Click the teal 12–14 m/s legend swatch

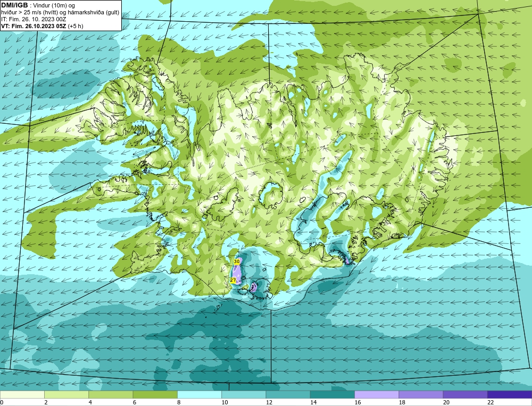tap(288, 394)
